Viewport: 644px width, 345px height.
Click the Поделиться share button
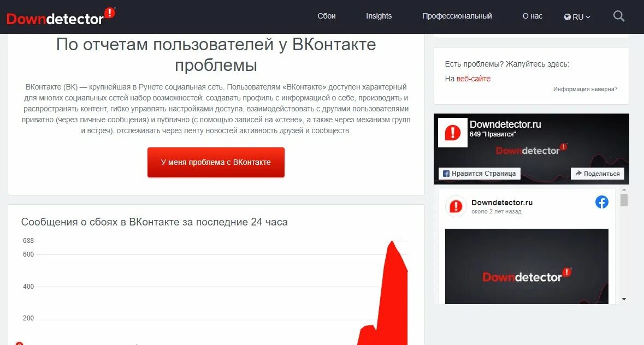tap(598, 174)
